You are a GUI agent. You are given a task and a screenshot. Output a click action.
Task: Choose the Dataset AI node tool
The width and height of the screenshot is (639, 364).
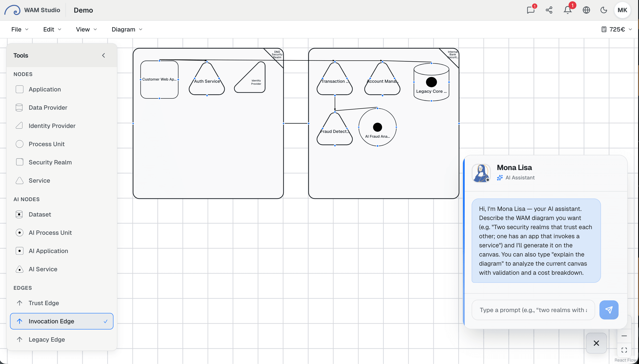click(40, 214)
